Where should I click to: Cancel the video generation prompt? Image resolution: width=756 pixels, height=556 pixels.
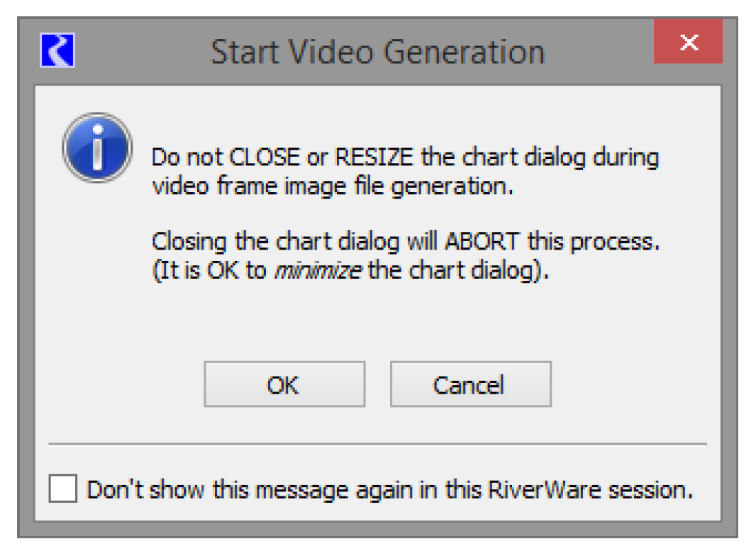[469, 384]
